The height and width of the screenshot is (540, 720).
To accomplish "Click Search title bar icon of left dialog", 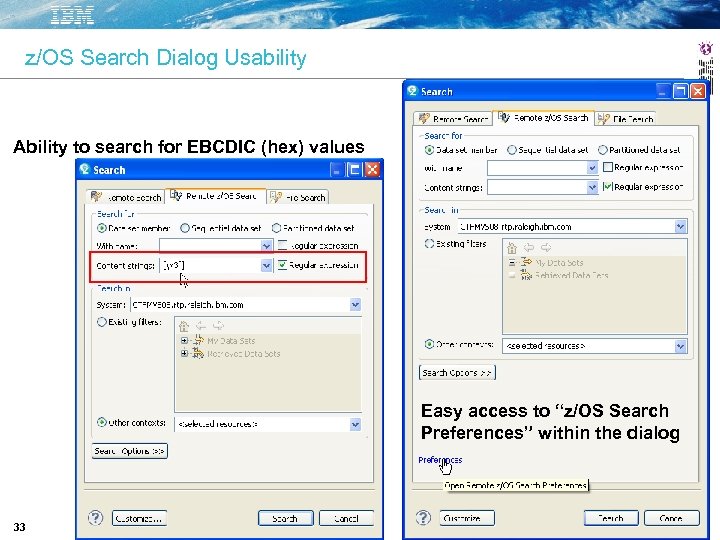I will tap(84, 169).
